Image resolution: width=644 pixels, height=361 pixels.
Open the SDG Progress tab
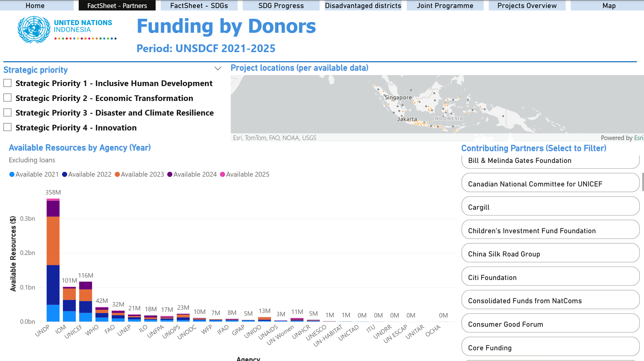click(x=281, y=5)
